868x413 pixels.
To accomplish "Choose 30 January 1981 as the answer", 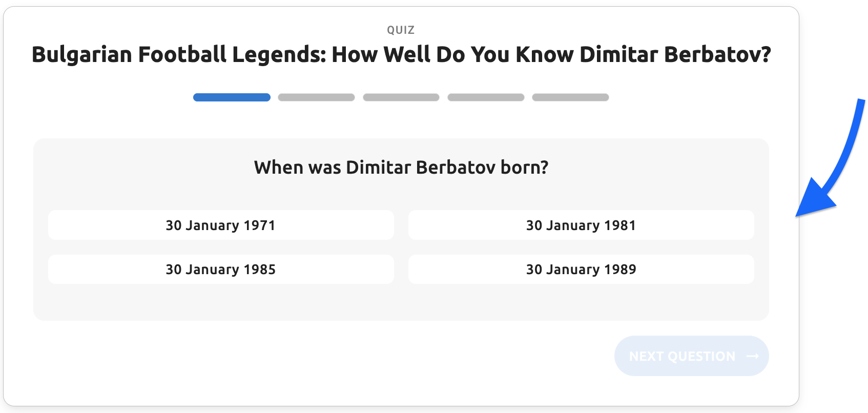I will coord(581,225).
